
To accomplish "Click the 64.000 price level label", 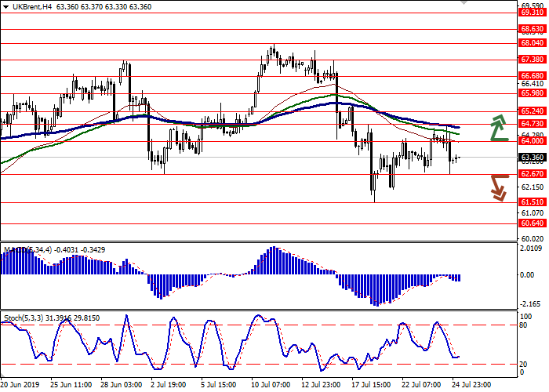I will (x=532, y=141).
